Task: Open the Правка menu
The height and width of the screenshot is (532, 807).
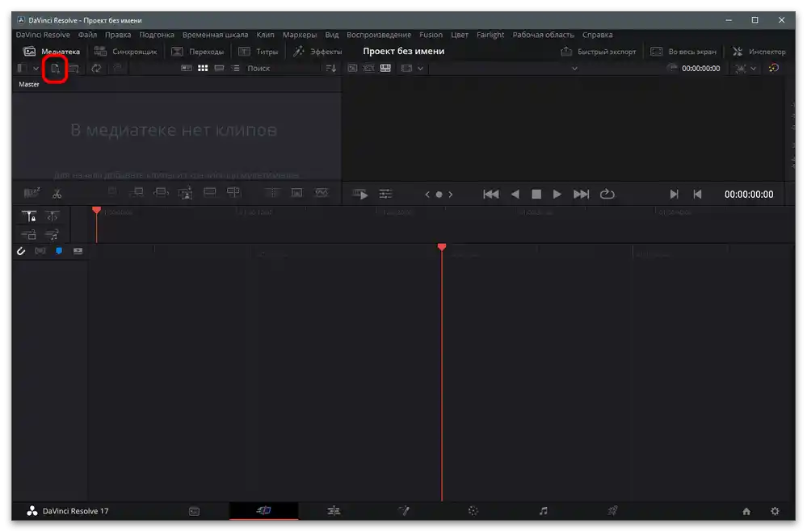Action: [x=118, y=35]
